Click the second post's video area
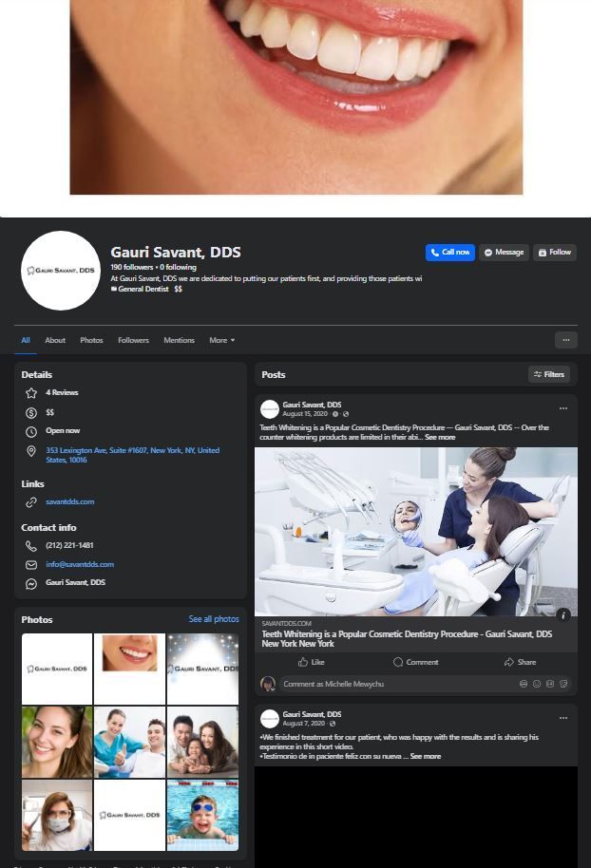This screenshot has width=591, height=868. tap(416, 817)
